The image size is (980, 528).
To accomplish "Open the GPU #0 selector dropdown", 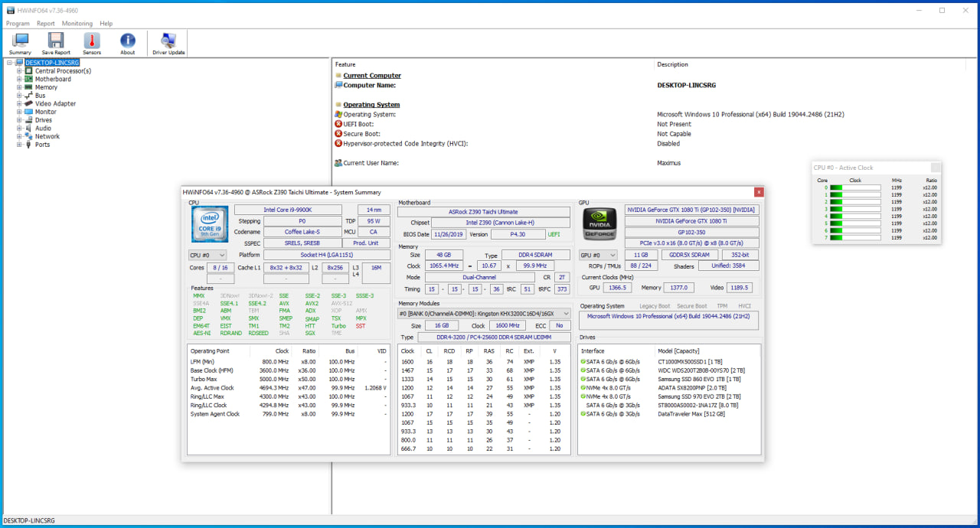I will [x=599, y=255].
